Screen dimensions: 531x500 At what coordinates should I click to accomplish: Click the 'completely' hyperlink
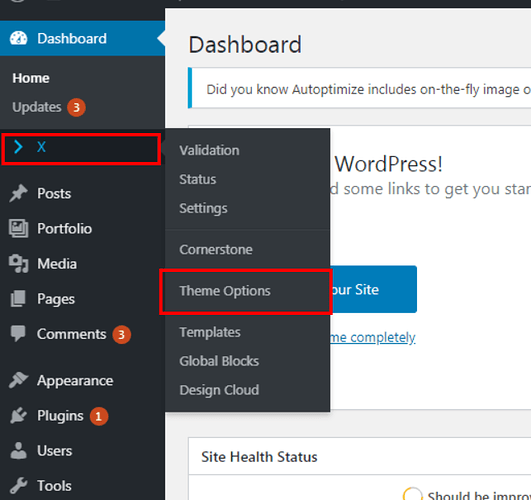point(383,337)
